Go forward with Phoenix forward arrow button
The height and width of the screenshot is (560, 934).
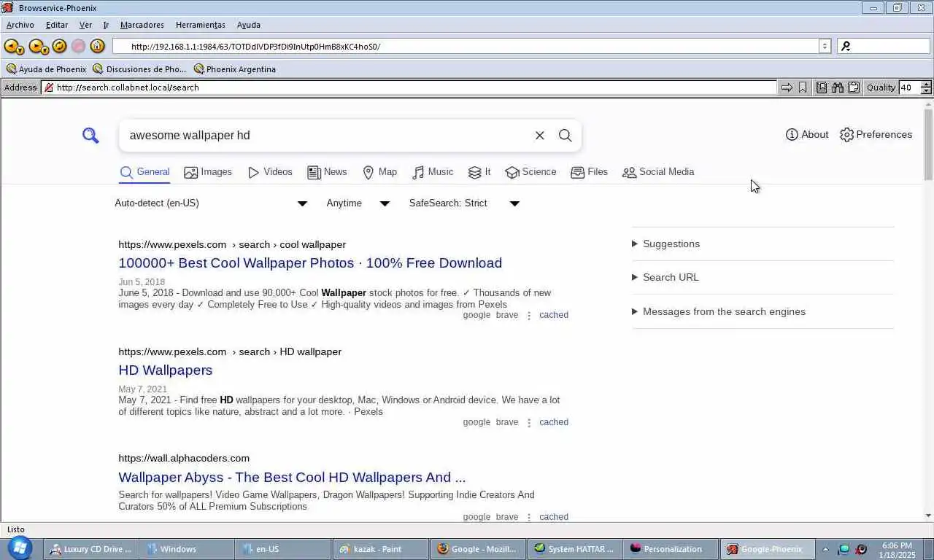(36, 47)
